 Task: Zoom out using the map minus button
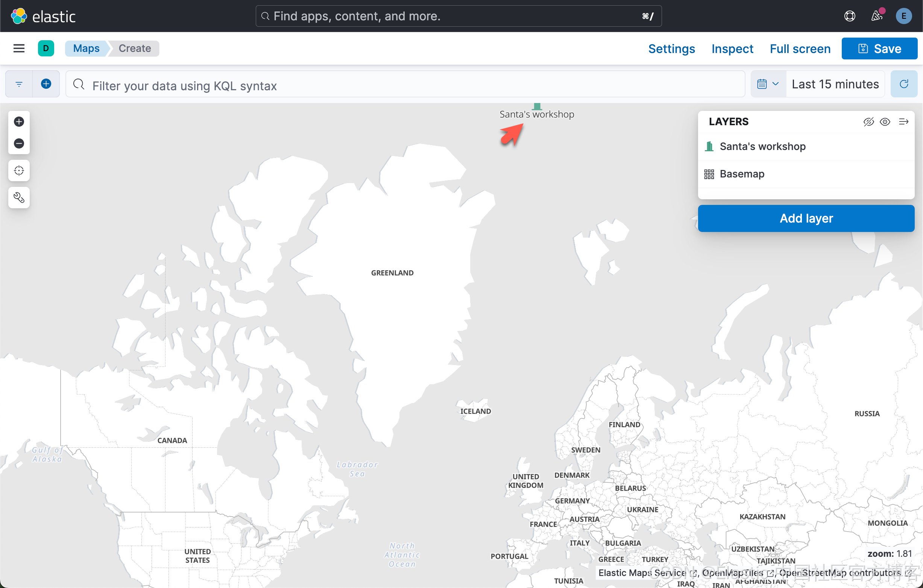(18, 143)
